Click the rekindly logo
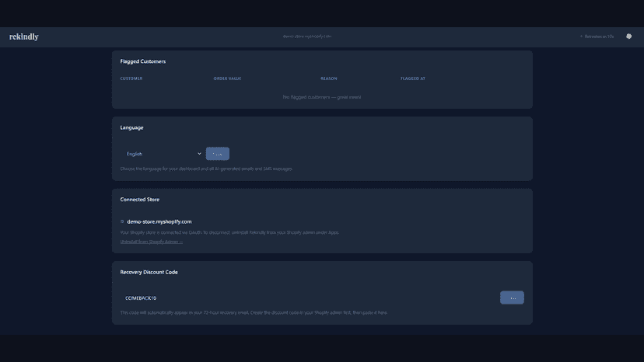The image size is (644, 362). coord(24,37)
